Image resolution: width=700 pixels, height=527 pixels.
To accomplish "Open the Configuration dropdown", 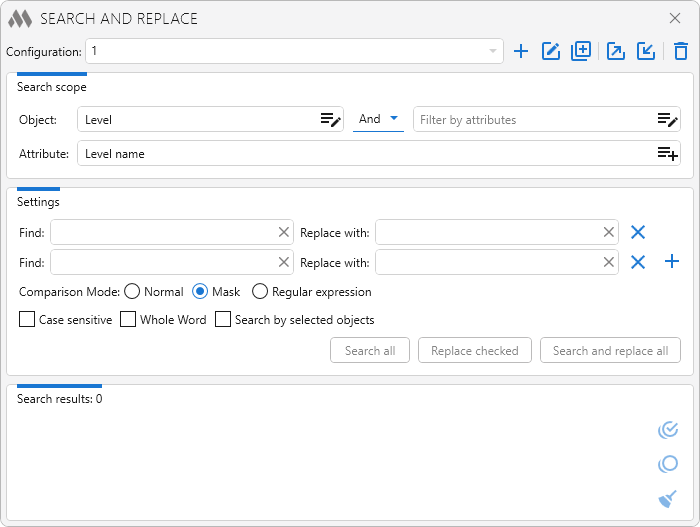I will [493, 51].
